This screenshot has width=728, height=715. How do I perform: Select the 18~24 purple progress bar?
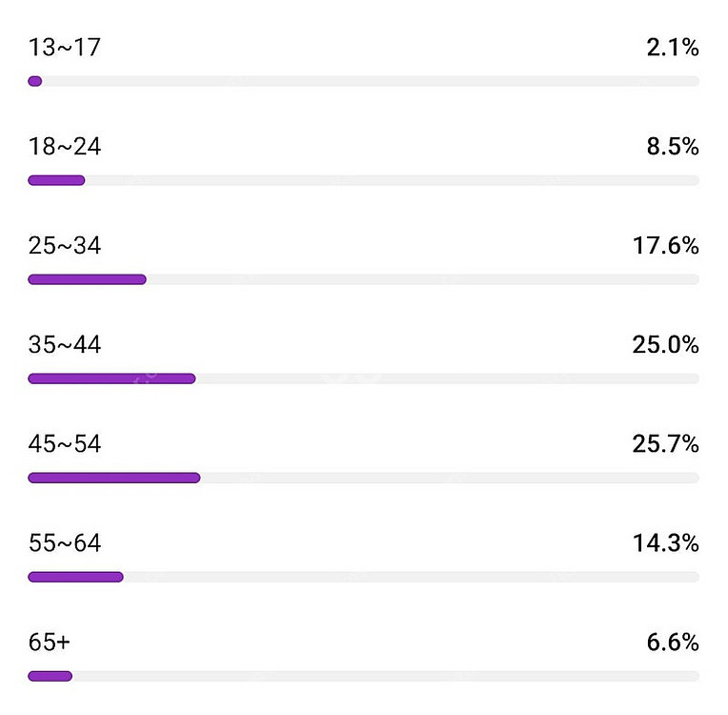[x=56, y=180]
